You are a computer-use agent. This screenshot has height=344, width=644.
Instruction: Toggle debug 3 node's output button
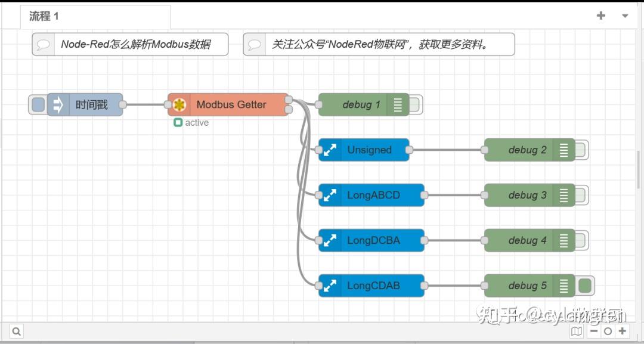(580, 195)
